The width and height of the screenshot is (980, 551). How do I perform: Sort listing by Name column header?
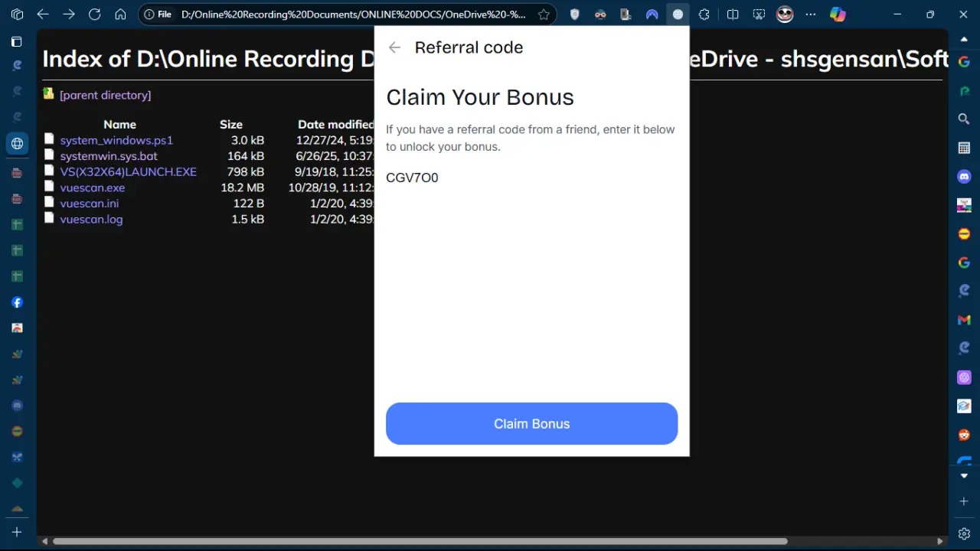(119, 124)
